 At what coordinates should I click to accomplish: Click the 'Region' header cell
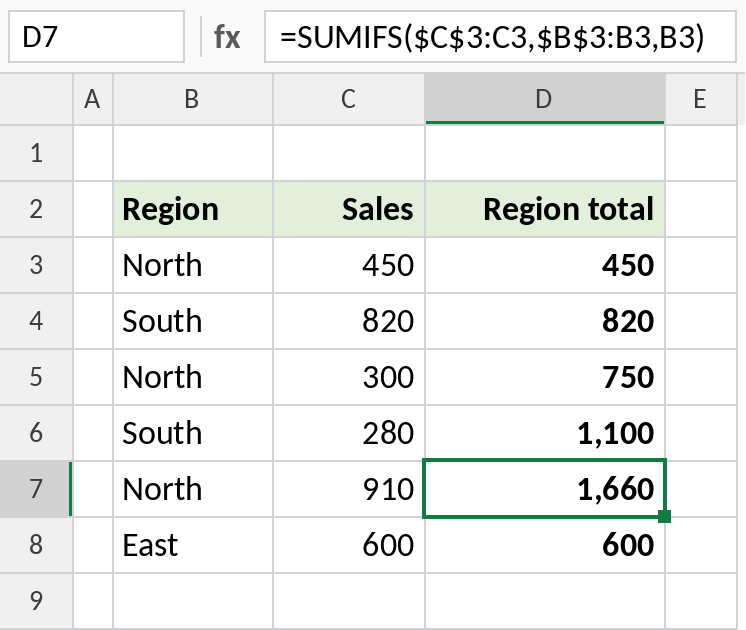point(193,209)
